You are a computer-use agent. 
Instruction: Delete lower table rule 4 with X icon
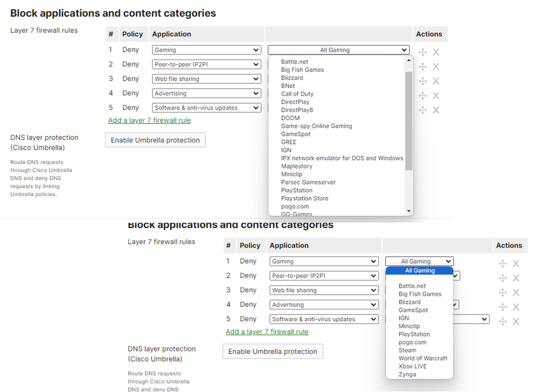point(516,307)
